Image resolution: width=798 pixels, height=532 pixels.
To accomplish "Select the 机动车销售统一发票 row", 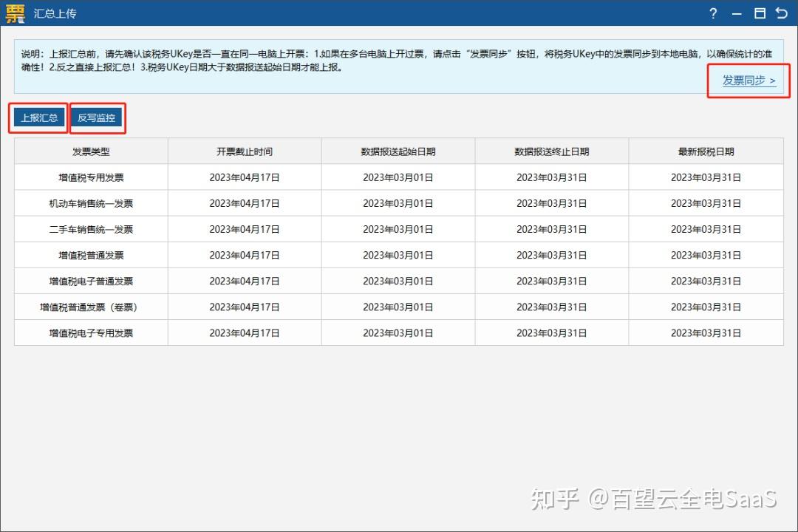I will [x=91, y=202].
